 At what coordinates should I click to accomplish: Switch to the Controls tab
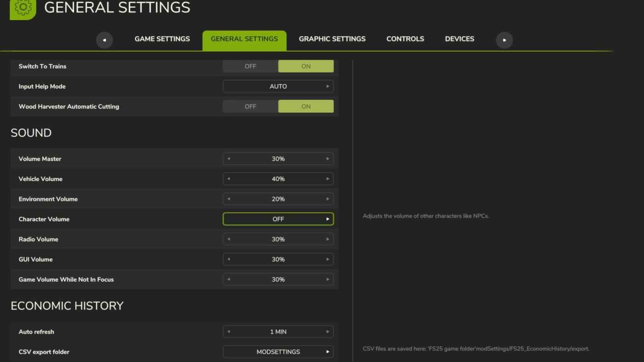[x=405, y=39]
